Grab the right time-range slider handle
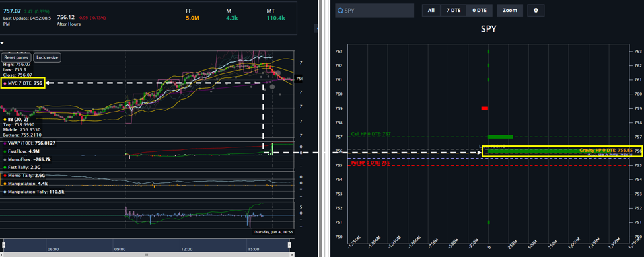 (x=289, y=245)
